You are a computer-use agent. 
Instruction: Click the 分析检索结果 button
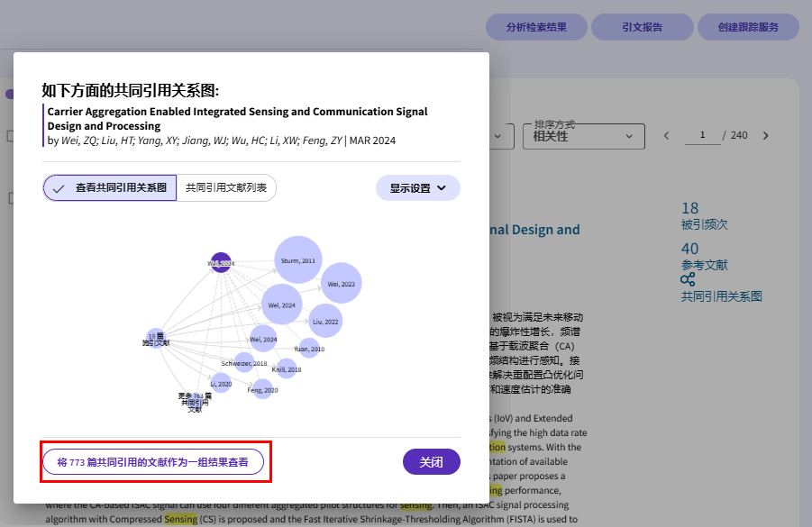tap(536, 27)
